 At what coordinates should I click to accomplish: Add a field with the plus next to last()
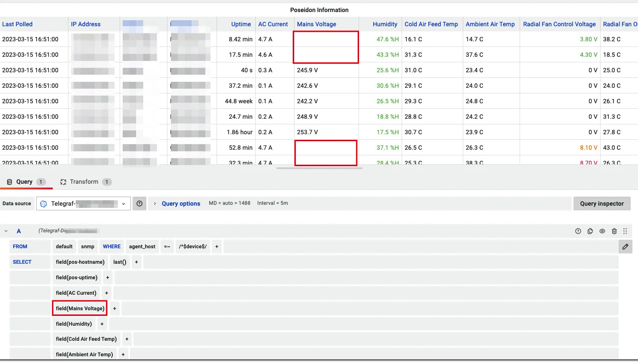point(136,262)
